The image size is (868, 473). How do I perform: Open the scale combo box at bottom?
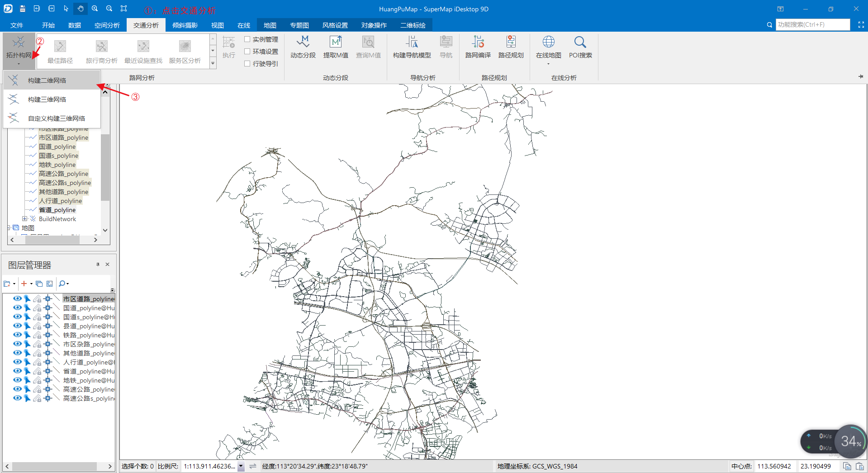coord(240,466)
